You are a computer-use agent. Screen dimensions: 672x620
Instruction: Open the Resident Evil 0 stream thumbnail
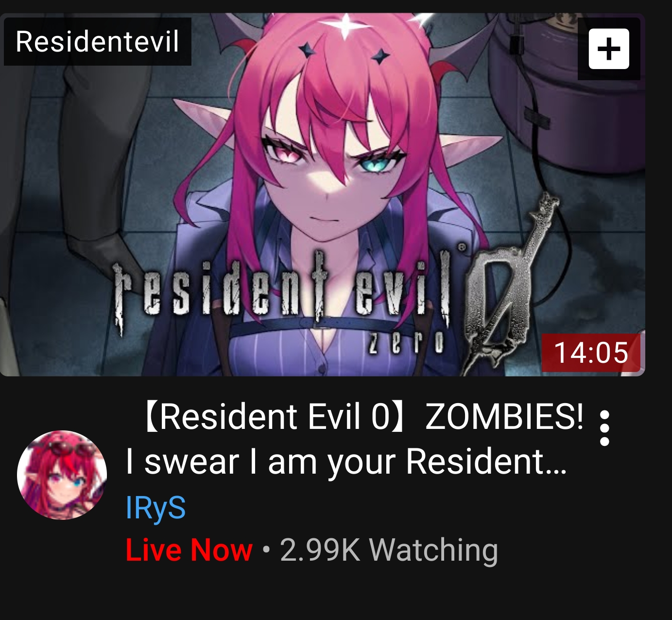323,195
